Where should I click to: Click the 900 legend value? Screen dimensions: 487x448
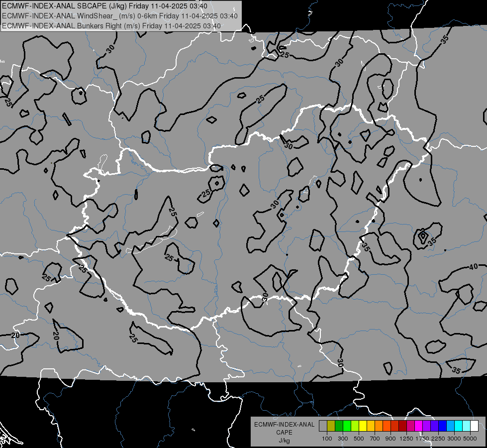pyautogui.click(x=390, y=439)
